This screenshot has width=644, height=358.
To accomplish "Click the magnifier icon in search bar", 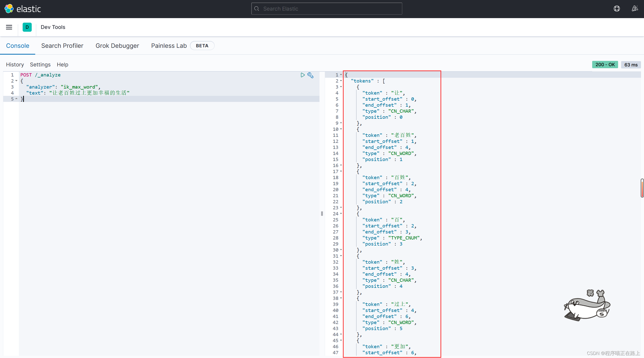I will pyautogui.click(x=257, y=9).
